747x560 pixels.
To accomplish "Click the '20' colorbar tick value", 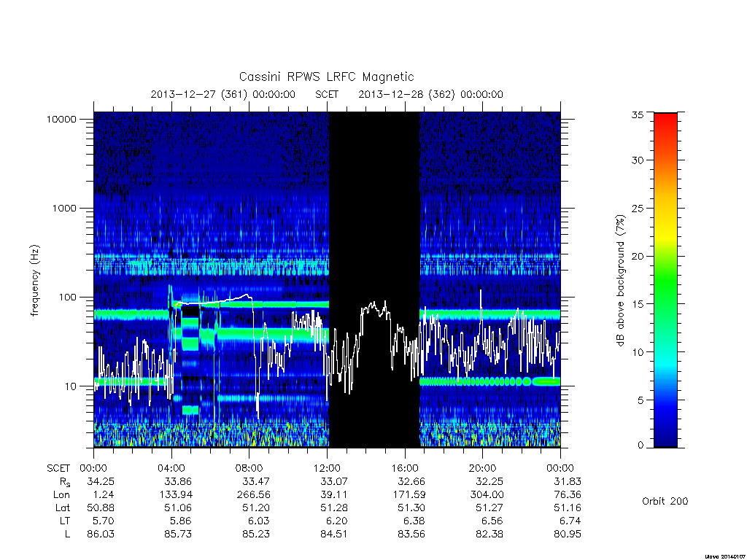I will tap(637, 256).
